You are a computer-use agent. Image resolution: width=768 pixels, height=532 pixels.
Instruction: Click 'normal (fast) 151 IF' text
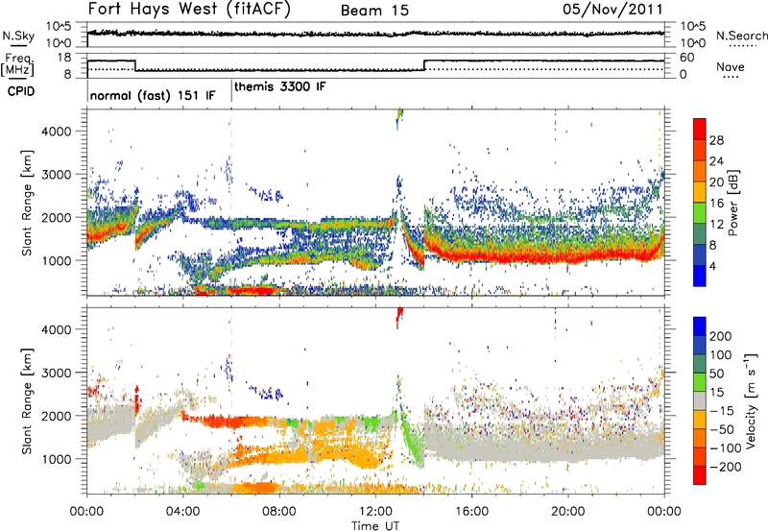click(153, 95)
